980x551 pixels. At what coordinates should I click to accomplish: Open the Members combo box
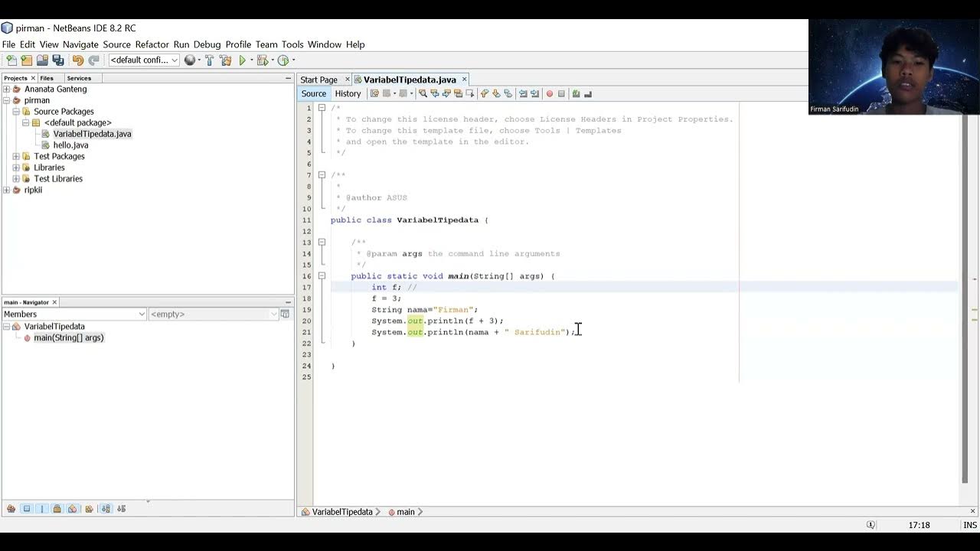coord(74,314)
